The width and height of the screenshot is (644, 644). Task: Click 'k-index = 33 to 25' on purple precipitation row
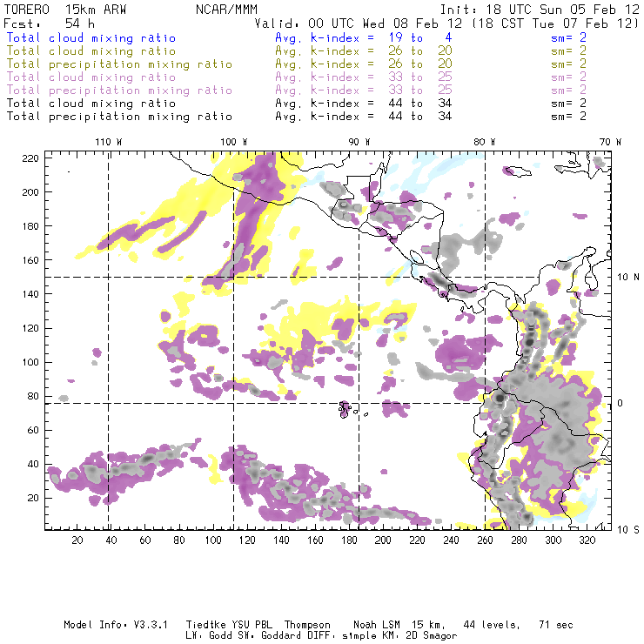[381, 91]
